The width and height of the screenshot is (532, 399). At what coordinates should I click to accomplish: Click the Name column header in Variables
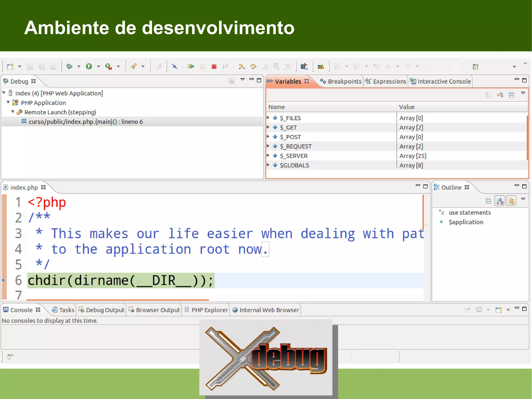(331, 107)
